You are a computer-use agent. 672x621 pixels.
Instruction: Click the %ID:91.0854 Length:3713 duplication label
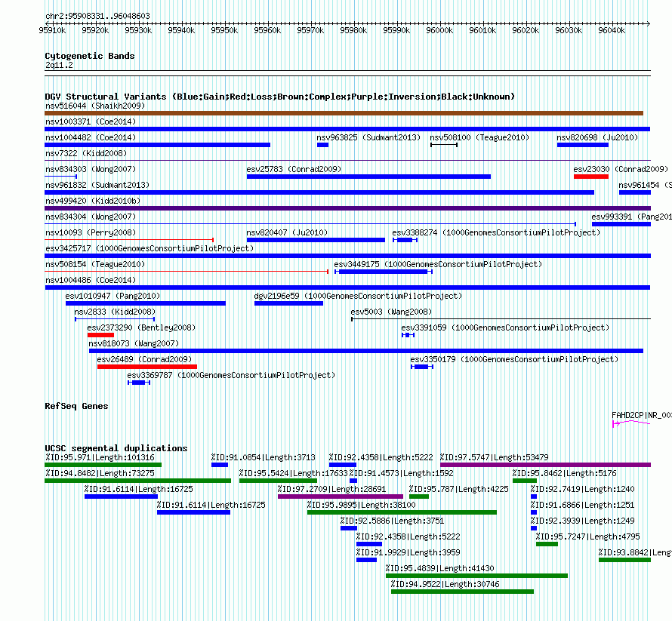pyautogui.click(x=264, y=457)
